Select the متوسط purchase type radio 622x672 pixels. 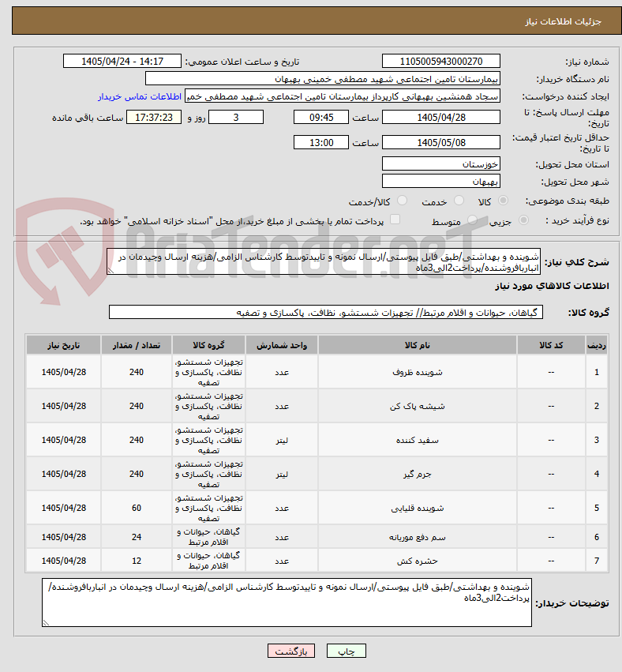click(472, 220)
